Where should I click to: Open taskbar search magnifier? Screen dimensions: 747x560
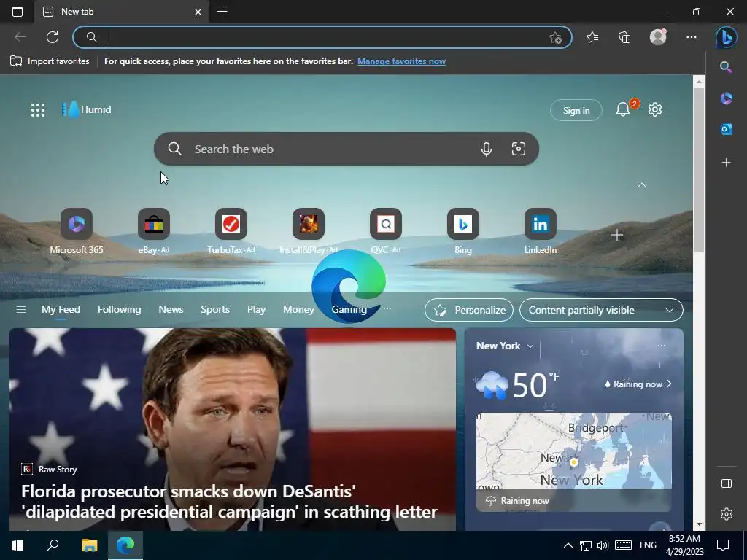[x=53, y=545]
